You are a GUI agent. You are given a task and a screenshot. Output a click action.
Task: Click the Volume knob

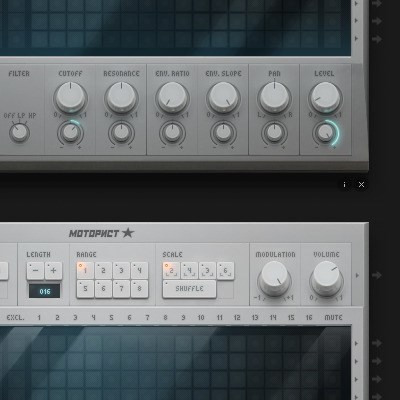(x=326, y=278)
